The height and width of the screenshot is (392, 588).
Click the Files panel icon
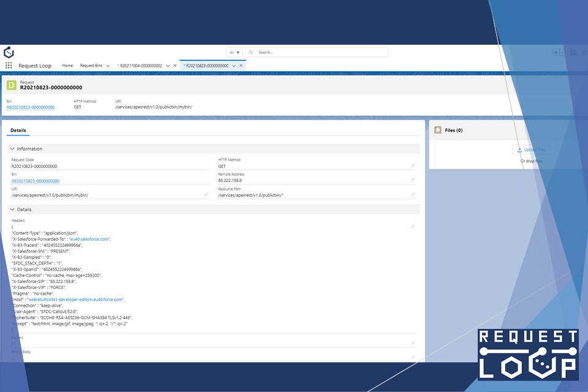438,130
